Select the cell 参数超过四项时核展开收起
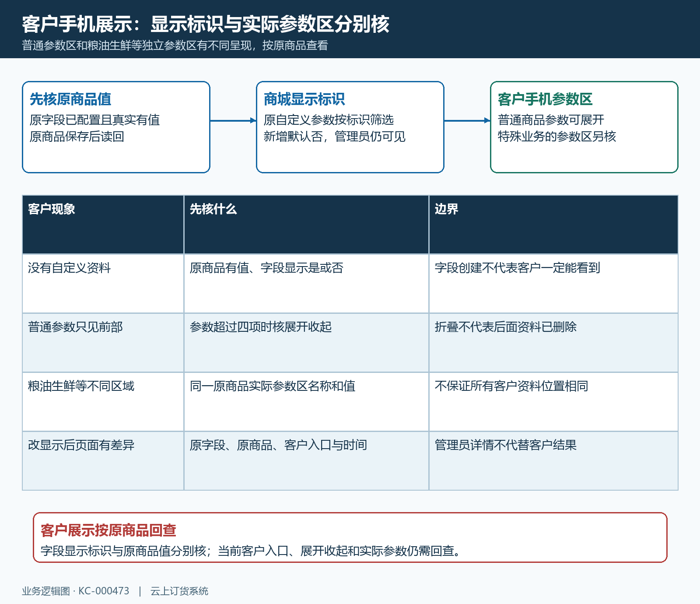The image size is (700, 604). pyautogui.click(x=306, y=343)
